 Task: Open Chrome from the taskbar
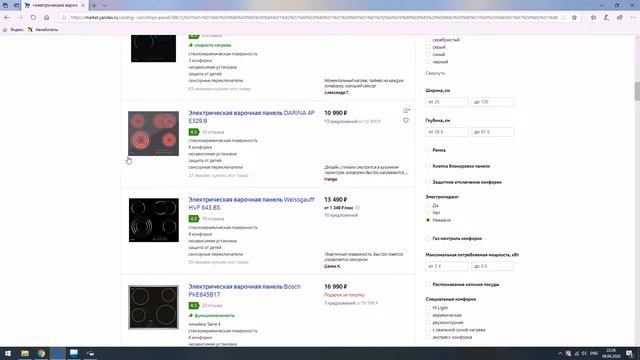coord(41,353)
